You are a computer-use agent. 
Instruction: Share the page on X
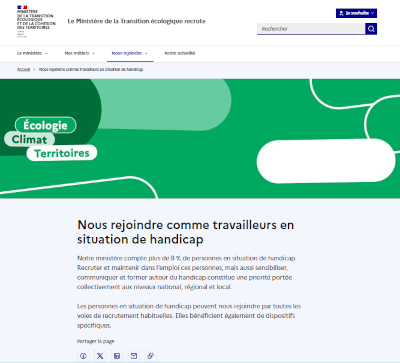click(x=100, y=356)
